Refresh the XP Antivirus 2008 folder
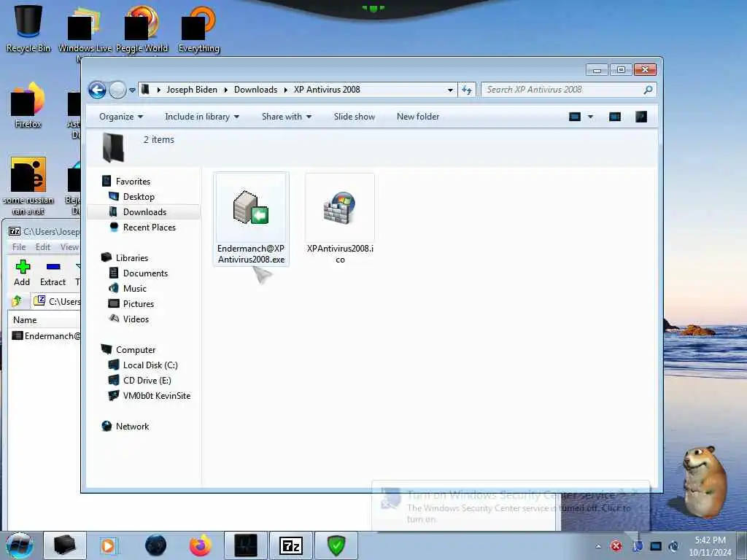Screen dimensions: 747x560 point(466,90)
